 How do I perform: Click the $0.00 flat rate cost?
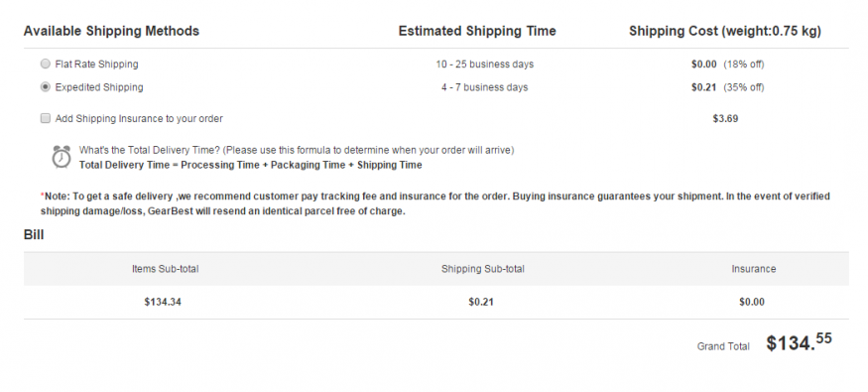703,65
